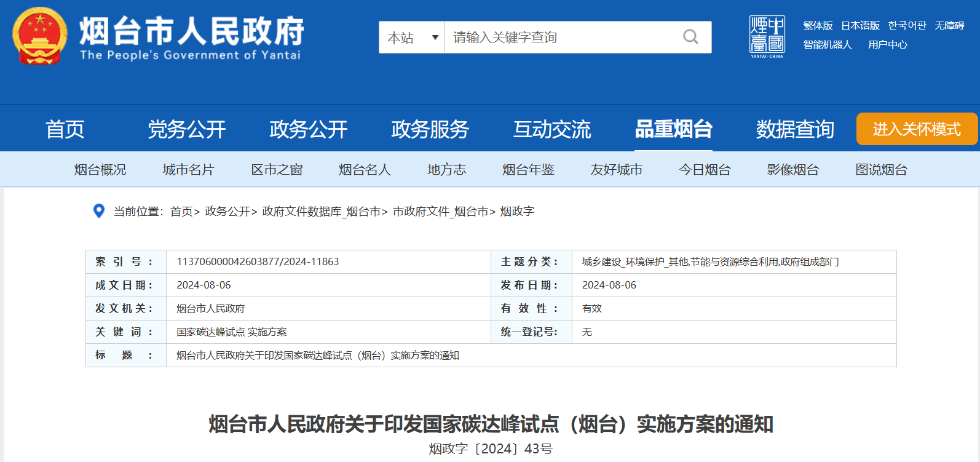Viewport: 980px width, 462px height.
Task: Click the search magnifier icon
Action: pyautogui.click(x=690, y=38)
